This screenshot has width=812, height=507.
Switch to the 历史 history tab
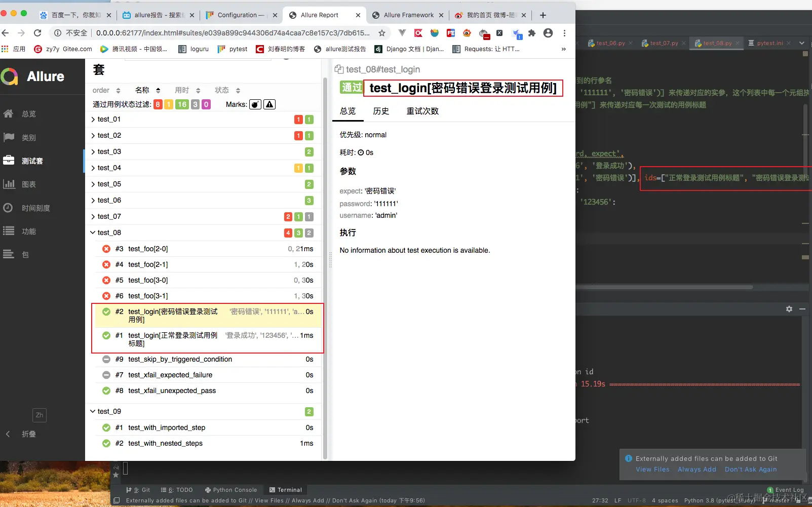[381, 111]
